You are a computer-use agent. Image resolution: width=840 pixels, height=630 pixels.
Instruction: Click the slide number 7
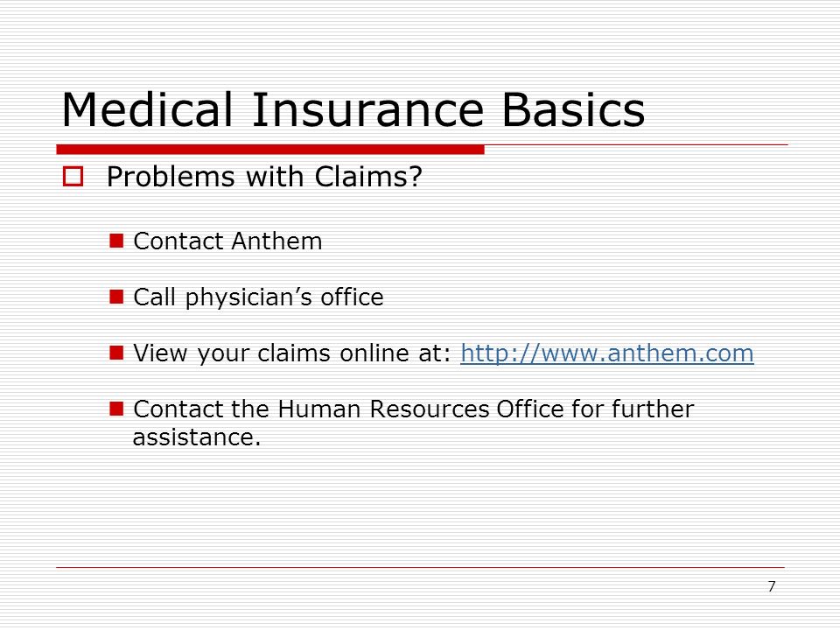click(x=772, y=586)
